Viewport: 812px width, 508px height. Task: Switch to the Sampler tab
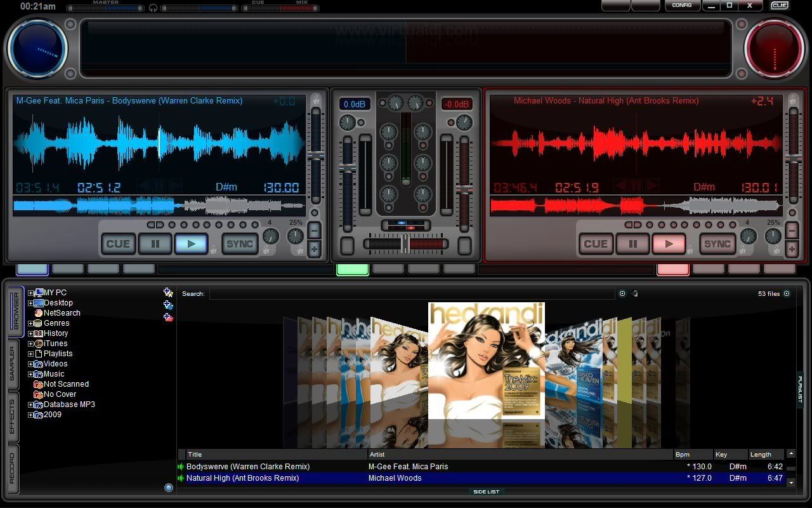(x=13, y=364)
